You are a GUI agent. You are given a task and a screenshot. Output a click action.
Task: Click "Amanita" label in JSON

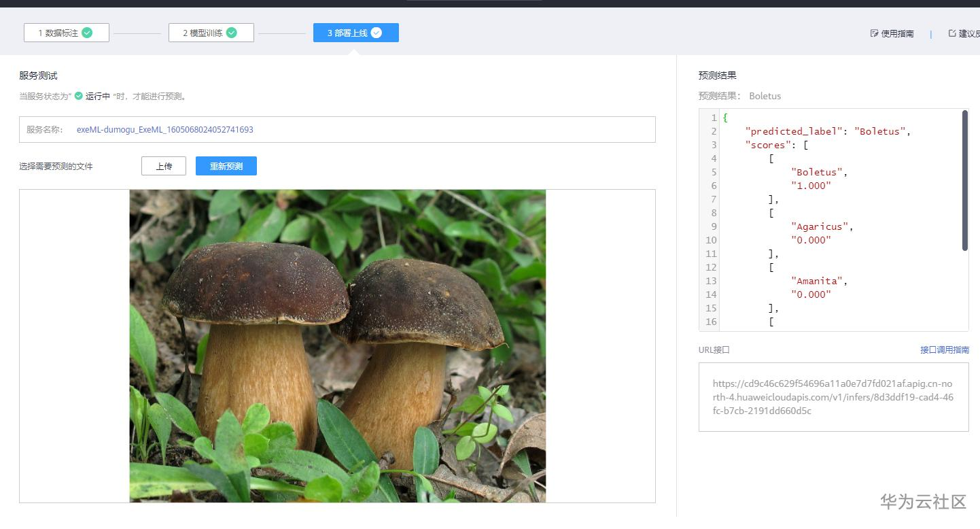817,281
